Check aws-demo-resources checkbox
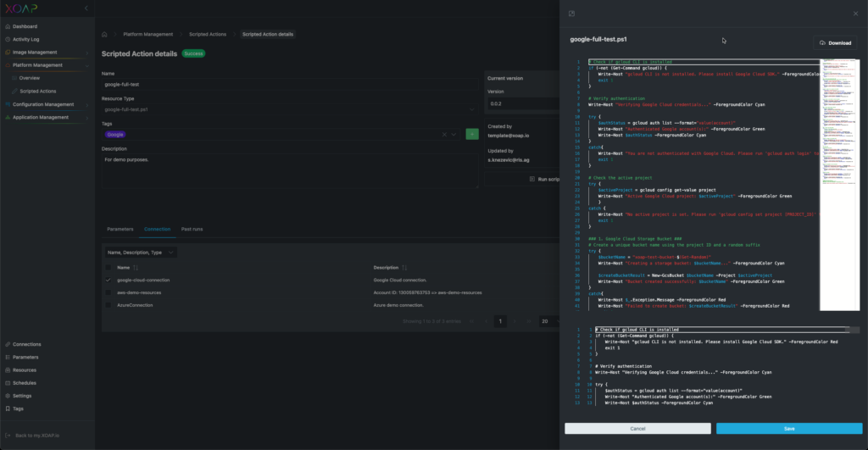 tap(108, 293)
